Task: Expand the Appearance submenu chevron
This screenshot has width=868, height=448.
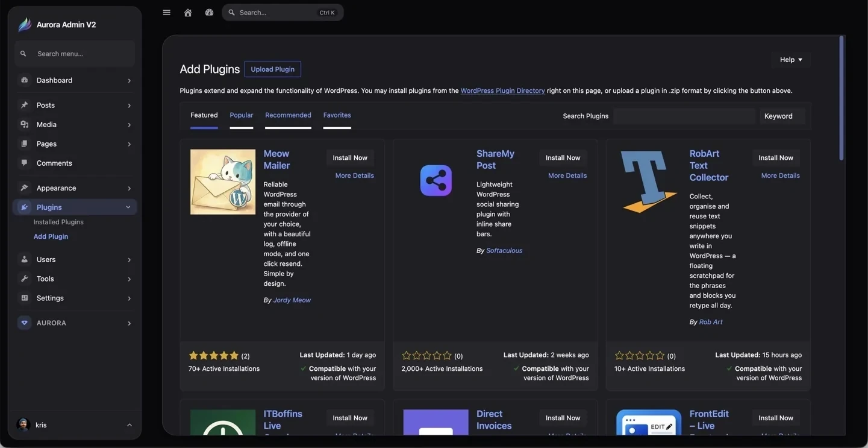Action: tap(129, 188)
